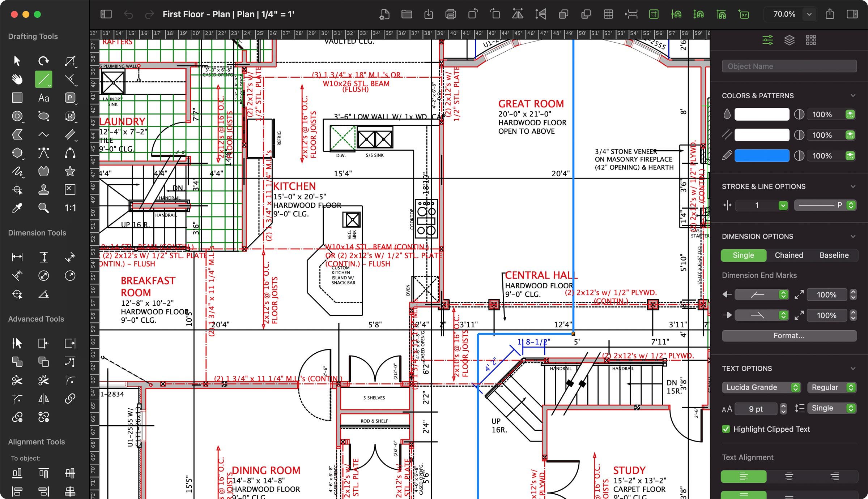This screenshot has height=499, width=868.
Task: Activate the Zoom magnifier tool
Action: click(43, 208)
